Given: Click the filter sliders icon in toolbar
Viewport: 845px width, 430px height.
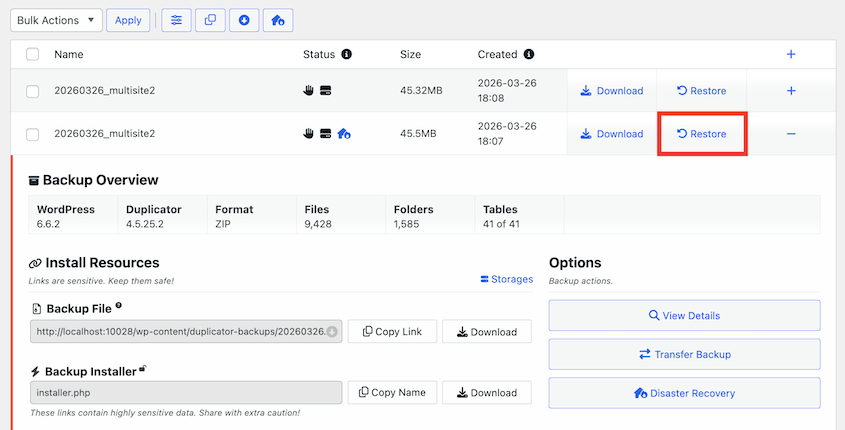Looking at the screenshot, I should (x=176, y=20).
